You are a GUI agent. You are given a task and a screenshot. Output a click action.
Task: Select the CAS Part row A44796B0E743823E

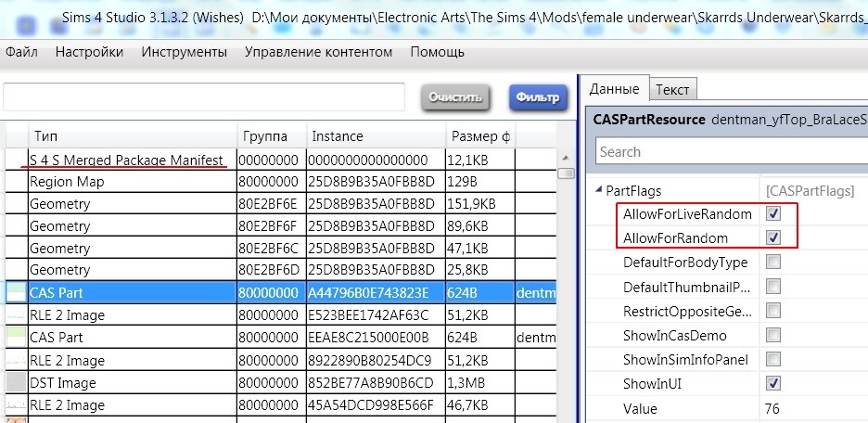coord(281,292)
